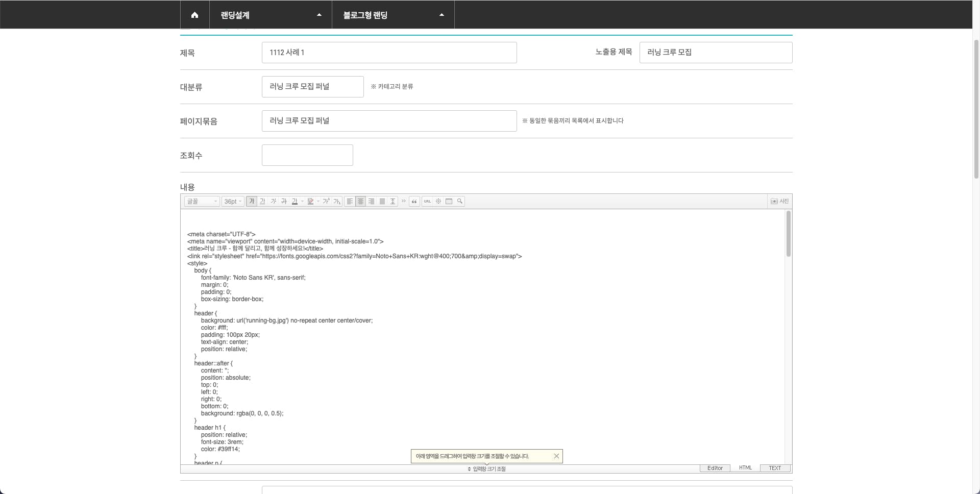The width and height of the screenshot is (980, 494).
Task: Click the editor's vertical scrollbar thumb
Action: tap(789, 234)
